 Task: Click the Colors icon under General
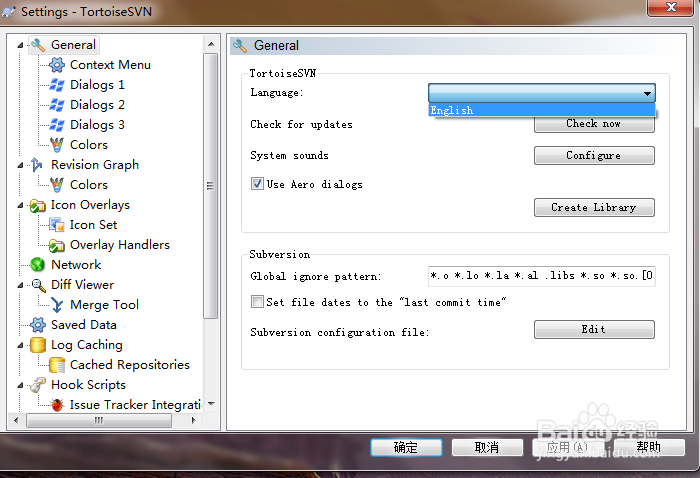pos(57,145)
